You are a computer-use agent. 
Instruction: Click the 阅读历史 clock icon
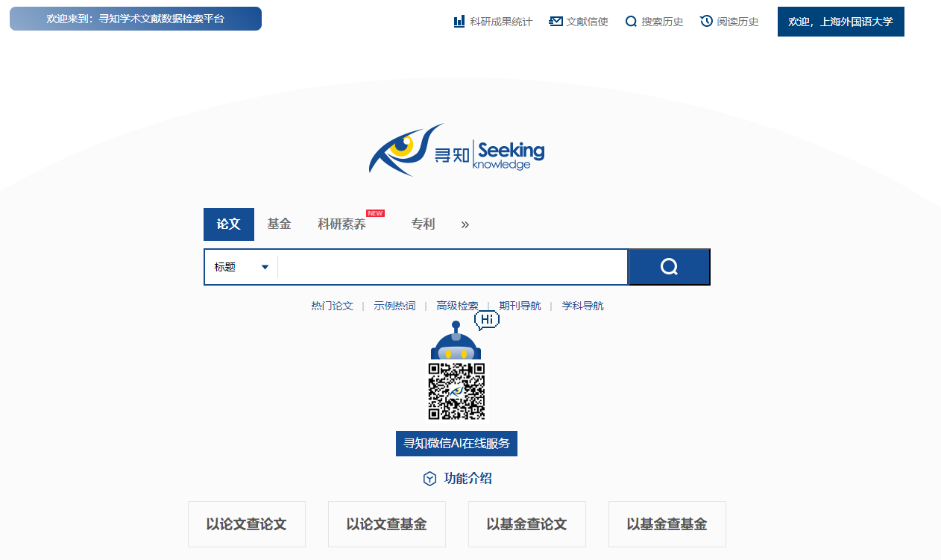[x=706, y=22]
